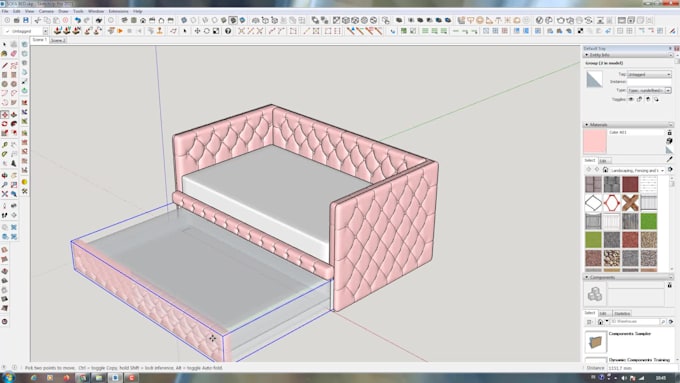Select the Rotate tool in left toolbar
Viewport: 680px width, 383px height.
[x=4, y=124]
